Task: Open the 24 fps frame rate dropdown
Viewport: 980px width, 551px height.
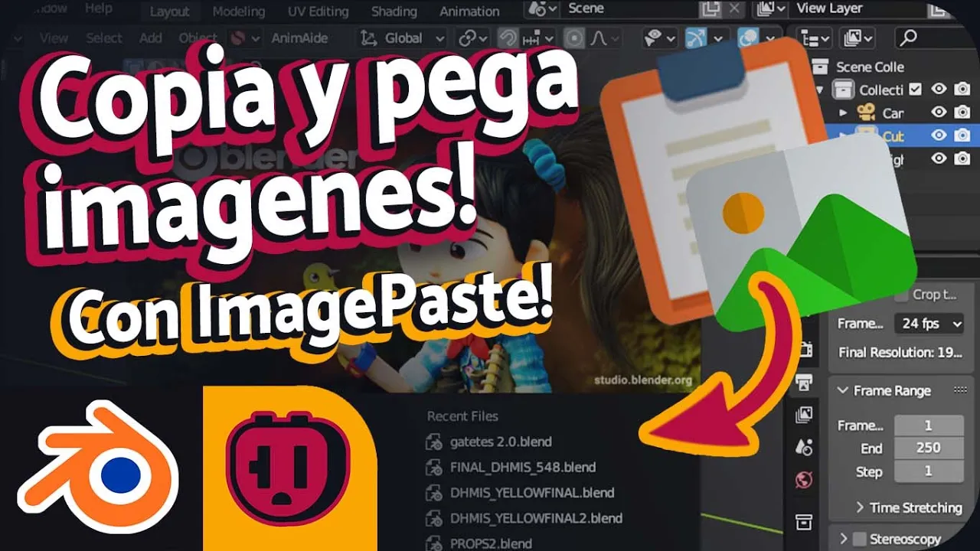Action: click(930, 324)
